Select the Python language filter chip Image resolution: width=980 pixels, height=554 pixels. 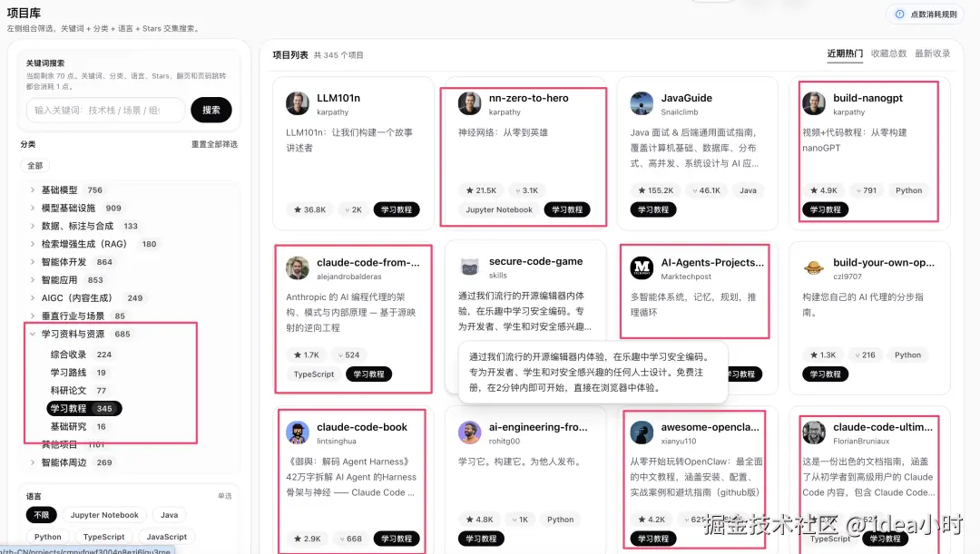click(47, 537)
